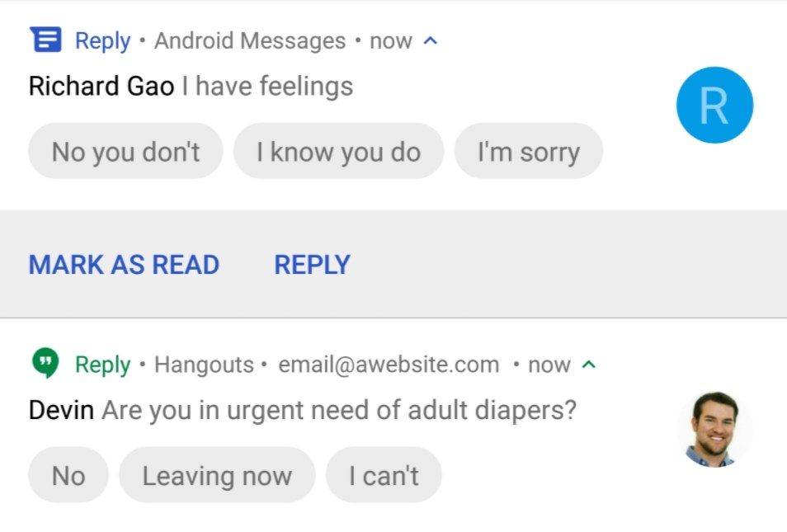This screenshot has width=787, height=532.
Task: Send smart reply "No you don't"
Action: pos(125,151)
